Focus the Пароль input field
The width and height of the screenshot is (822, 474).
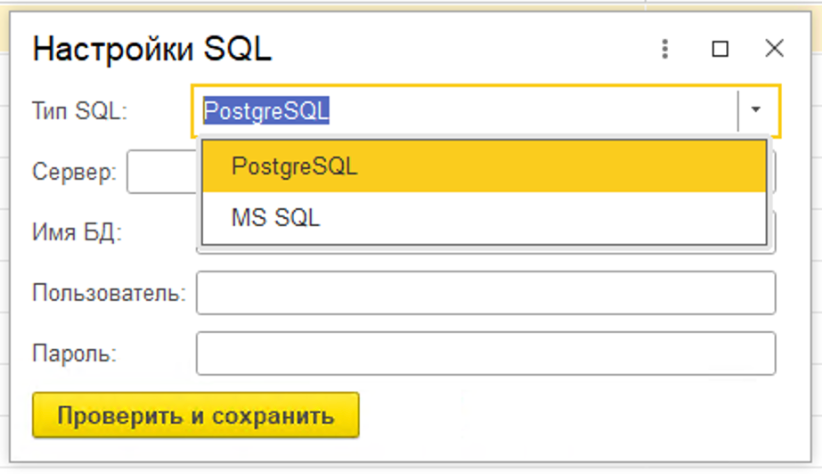click(486, 353)
